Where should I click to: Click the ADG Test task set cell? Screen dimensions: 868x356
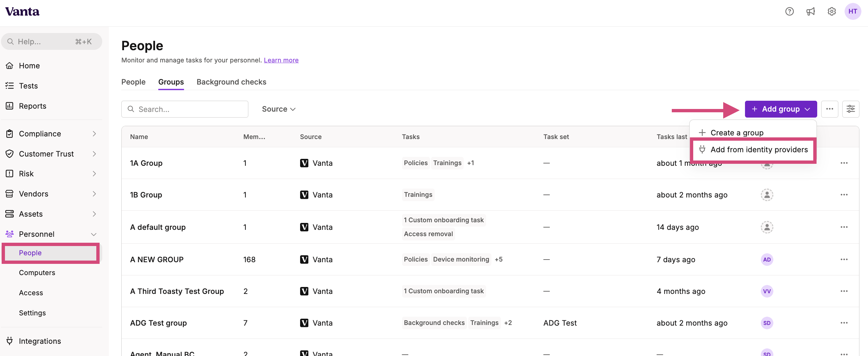pos(560,323)
